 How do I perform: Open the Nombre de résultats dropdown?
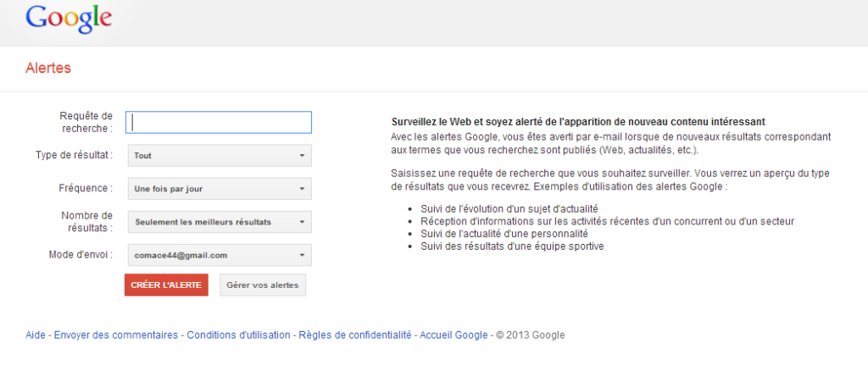coord(220,222)
